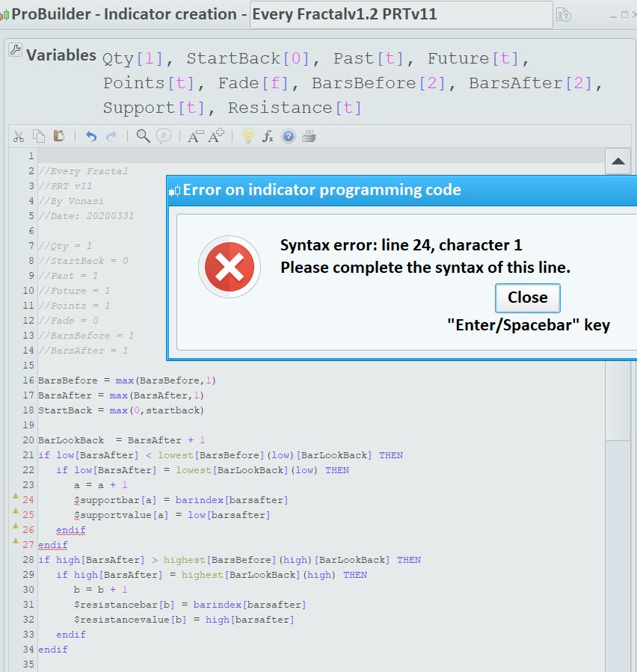
Task: Click the //Every Fractal comment on line 2
Action: pos(83,171)
